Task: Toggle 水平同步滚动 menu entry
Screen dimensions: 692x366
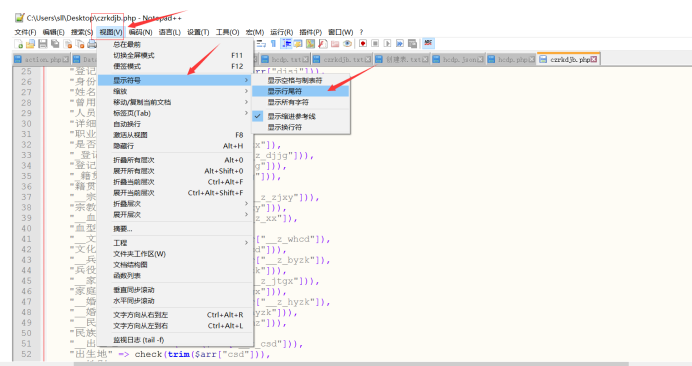Action: coord(175,301)
